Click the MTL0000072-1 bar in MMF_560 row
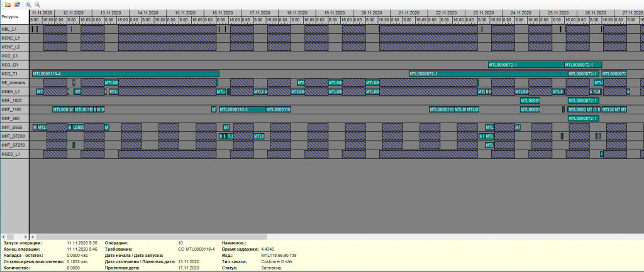This screenshot has width=644, height=272. (x=583, y=118)
